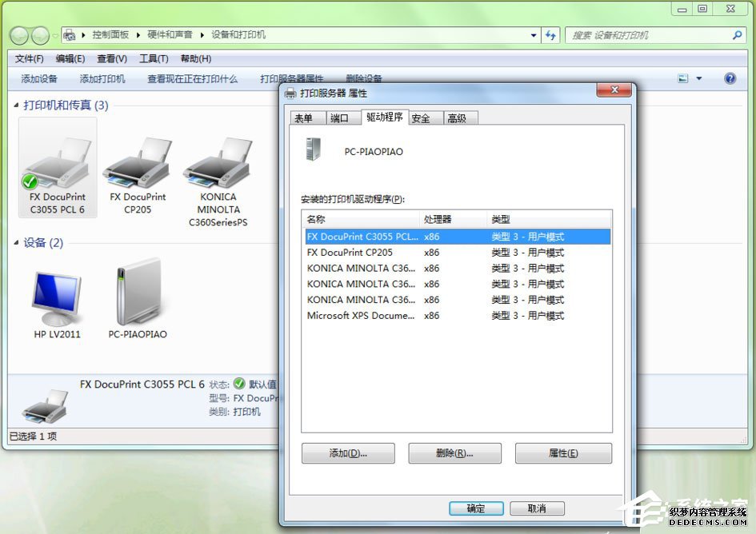Click the server icon beside PC-PIAOPIAO in dialog
Image resolution: width=756 pixels, height=534 pixels.
click(313, 149)
